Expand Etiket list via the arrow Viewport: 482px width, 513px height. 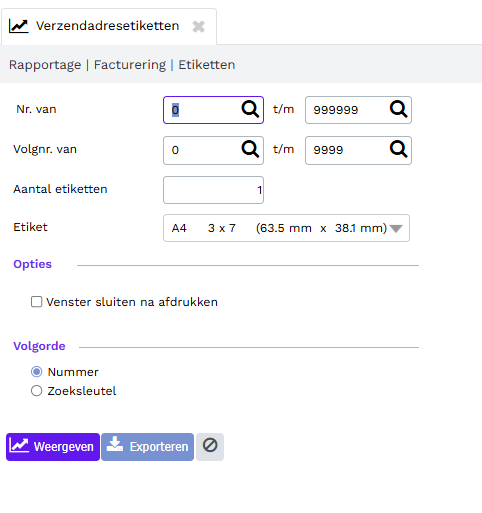[x=396, y=229]
